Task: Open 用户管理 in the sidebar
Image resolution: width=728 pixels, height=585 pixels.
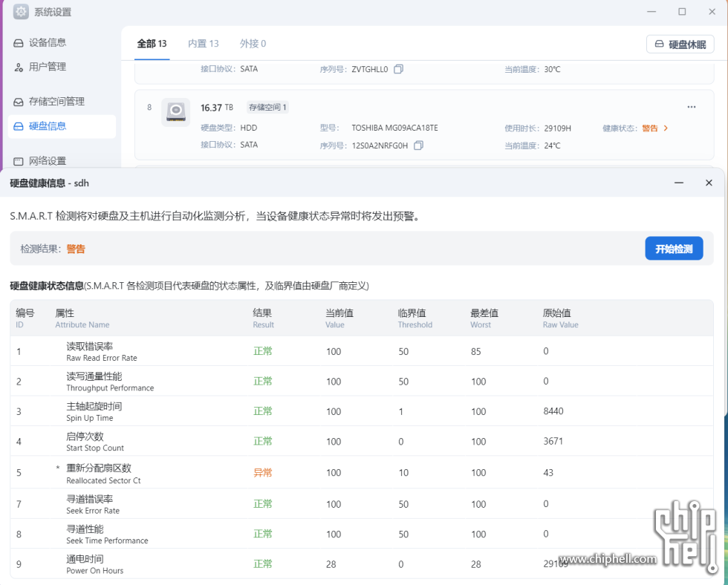Action: tap(47, 67)
